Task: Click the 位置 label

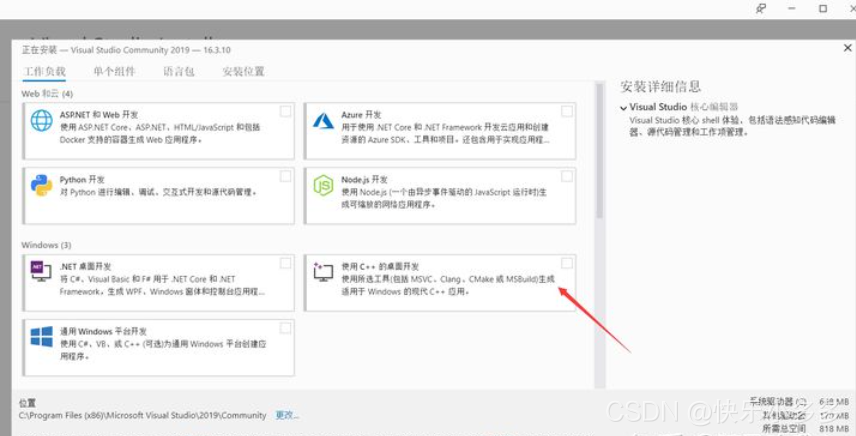Action: 27,403
